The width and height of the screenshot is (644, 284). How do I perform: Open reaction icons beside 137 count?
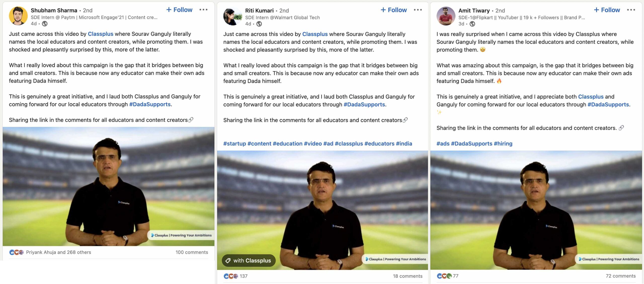pyautogui.click(x=231, y=276)
